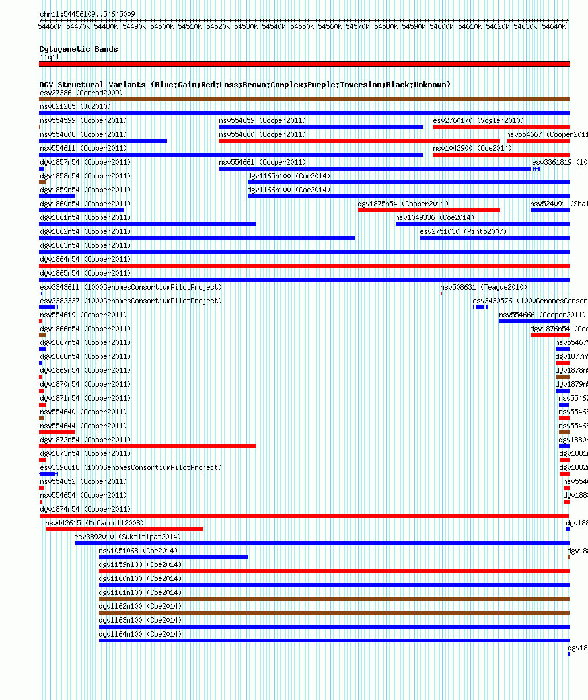The height and width of the screenshot is (700, 588).
Task: Open dgv1869n54 (Cooper2011) entry
Action: coord(85,370)
